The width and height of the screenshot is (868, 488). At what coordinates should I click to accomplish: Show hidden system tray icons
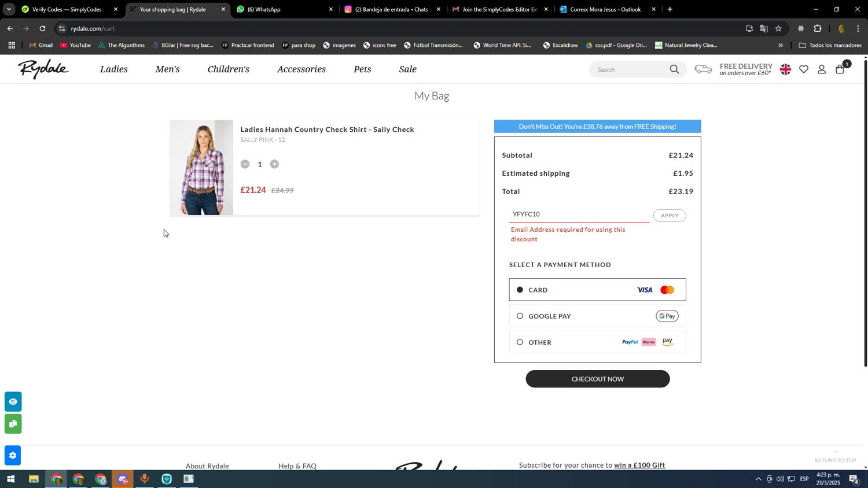tap(758, 479)
